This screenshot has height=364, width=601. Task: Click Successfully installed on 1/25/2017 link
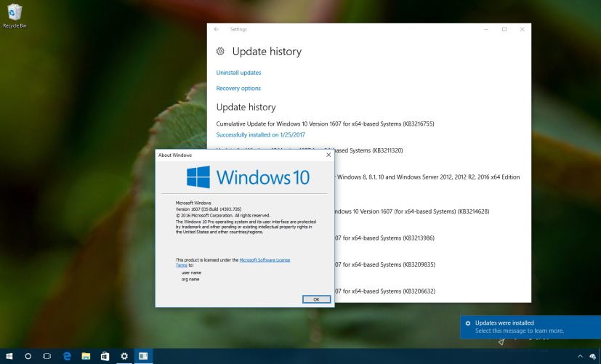click(261, 135)
